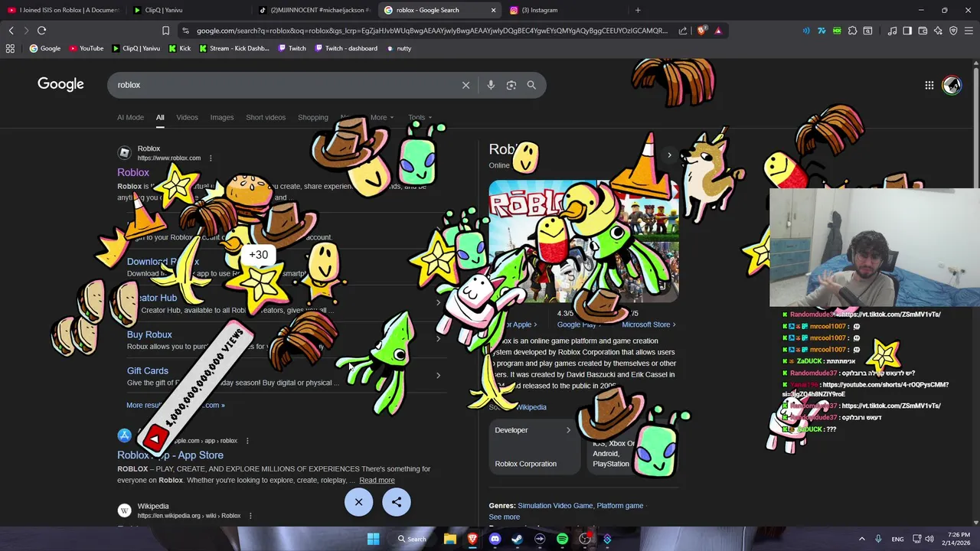Open the Roblox main result title link
This screenshot has width=980, height=551.
coord(133,173)
